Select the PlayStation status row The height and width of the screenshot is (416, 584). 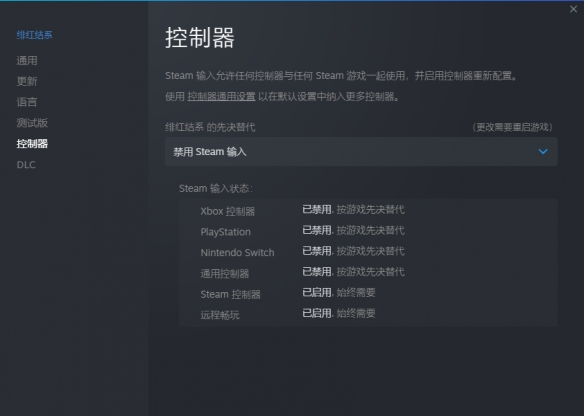tap(368, 231)
